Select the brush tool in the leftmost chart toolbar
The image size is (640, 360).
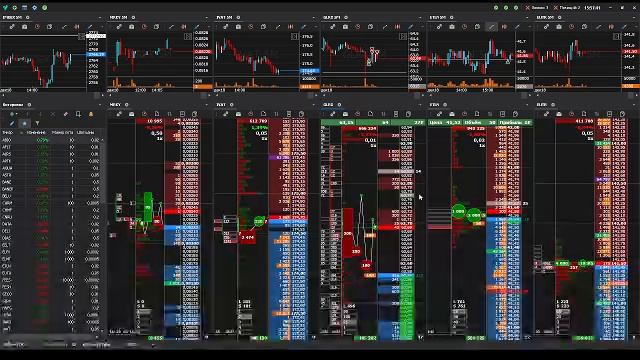coord(90,27)
